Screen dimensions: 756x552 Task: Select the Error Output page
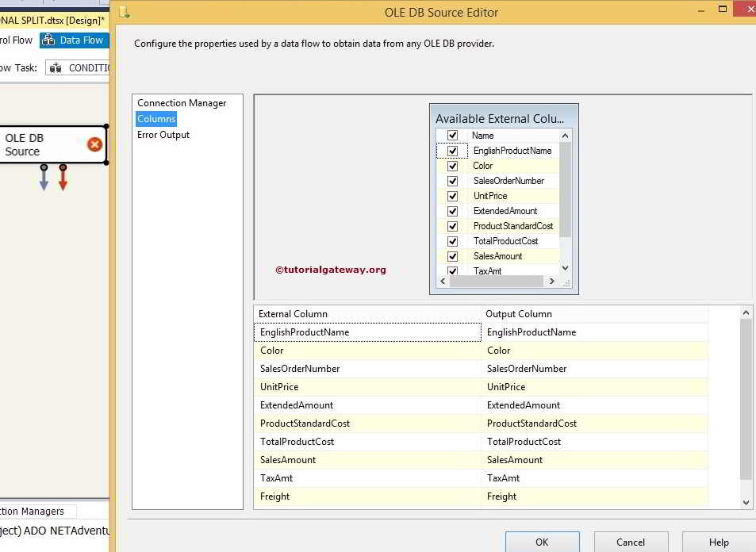(x=162, y=135)
